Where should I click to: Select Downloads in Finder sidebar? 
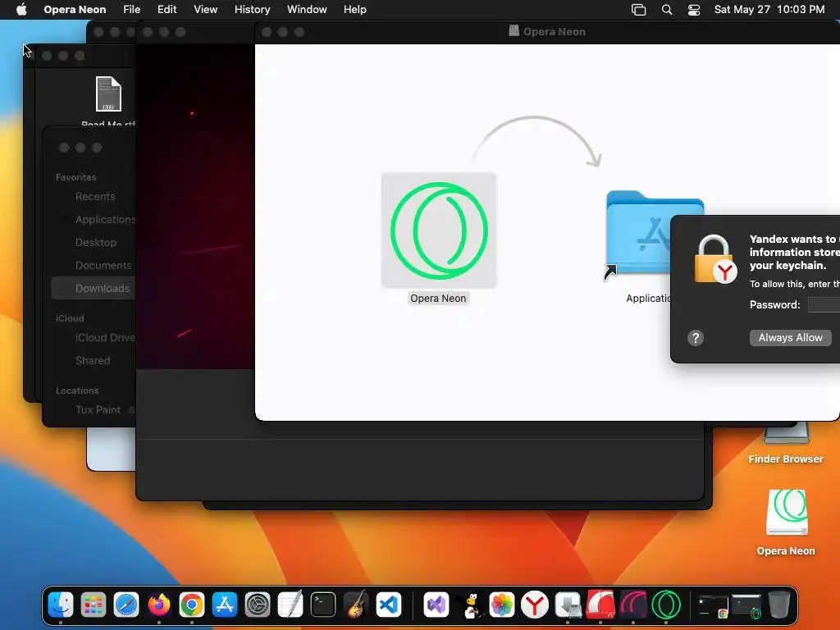coord(94,288)
